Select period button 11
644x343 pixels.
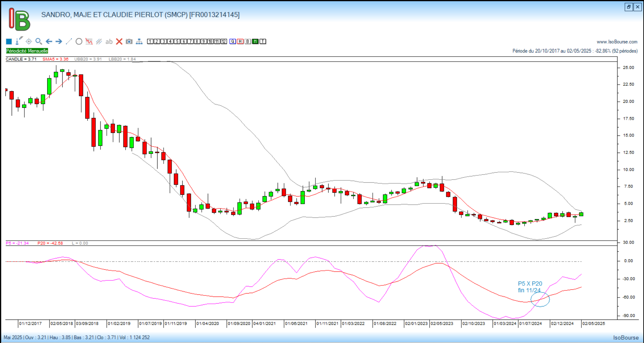(217, 41)
